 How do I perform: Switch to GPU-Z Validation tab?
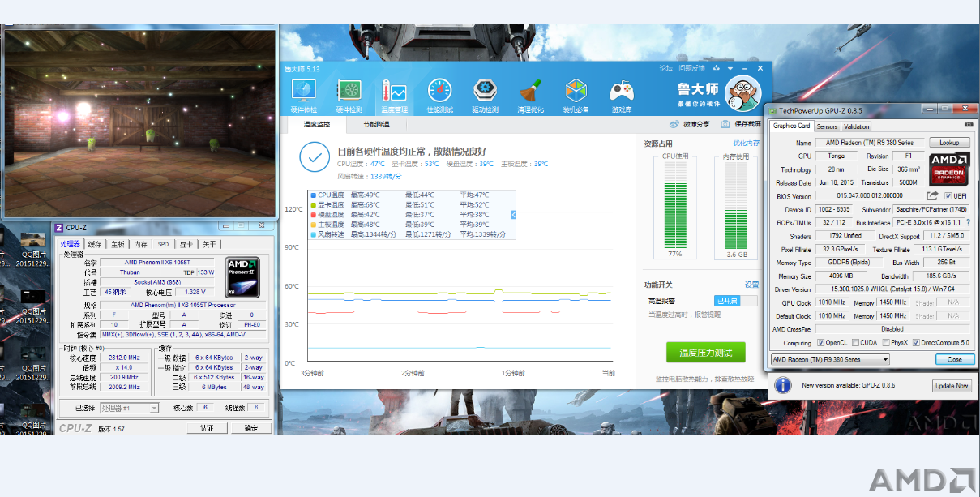pos(856,126)
